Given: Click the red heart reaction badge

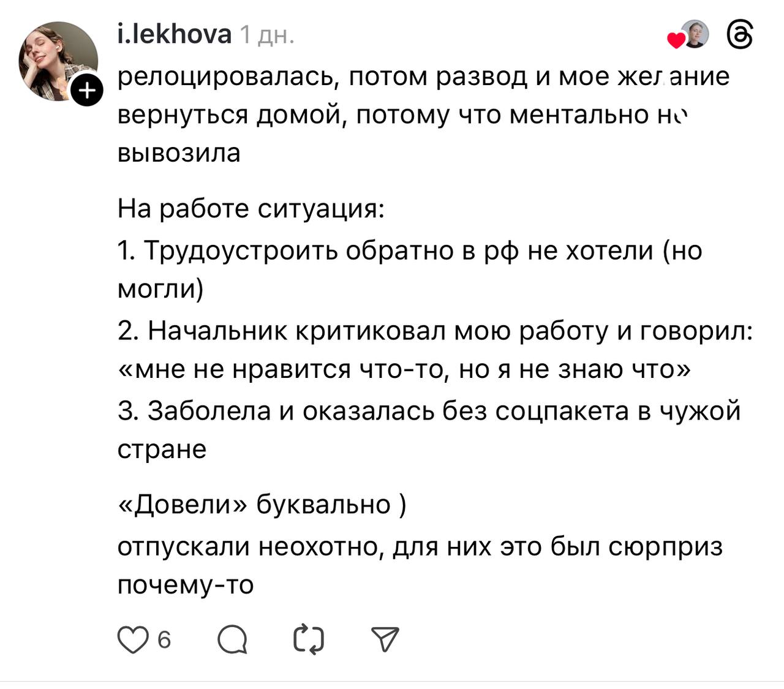Looking at the screenshot, I should coord(676,41).
